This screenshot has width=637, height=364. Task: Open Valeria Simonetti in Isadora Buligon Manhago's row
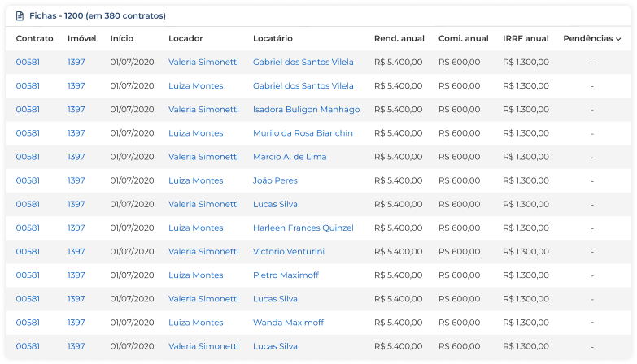[203, 110]
